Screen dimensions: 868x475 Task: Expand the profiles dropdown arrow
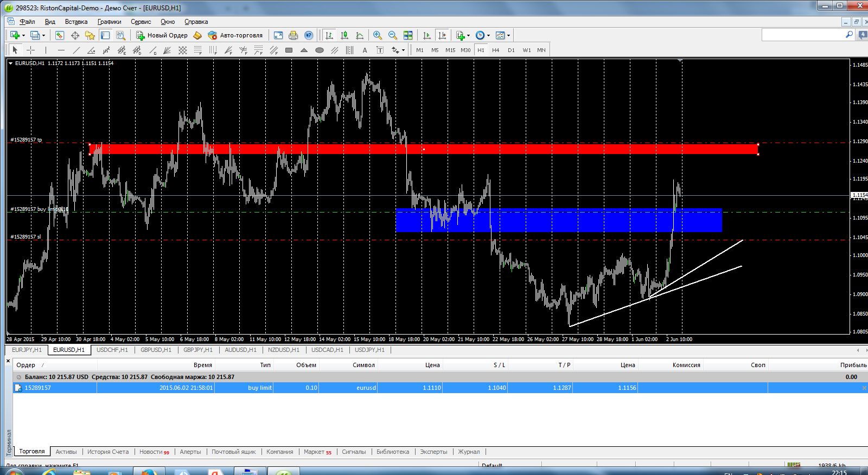43,36
